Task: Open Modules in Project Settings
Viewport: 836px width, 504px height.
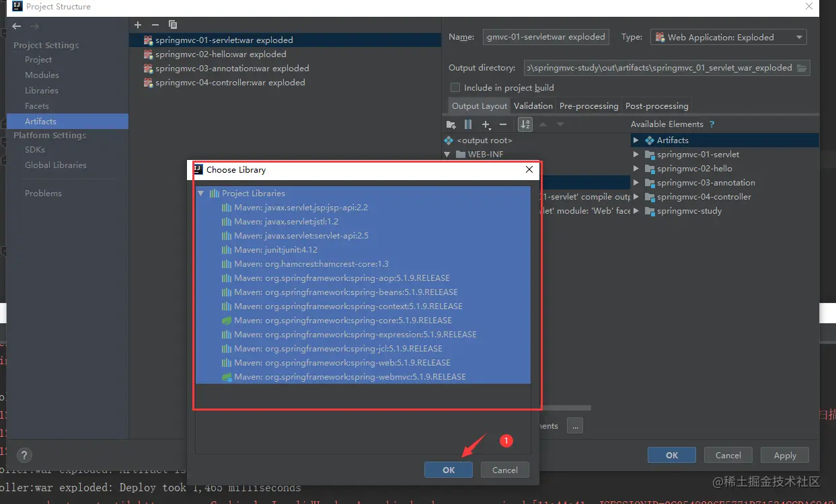Action: pyautogui.click(x=42, y=75)
